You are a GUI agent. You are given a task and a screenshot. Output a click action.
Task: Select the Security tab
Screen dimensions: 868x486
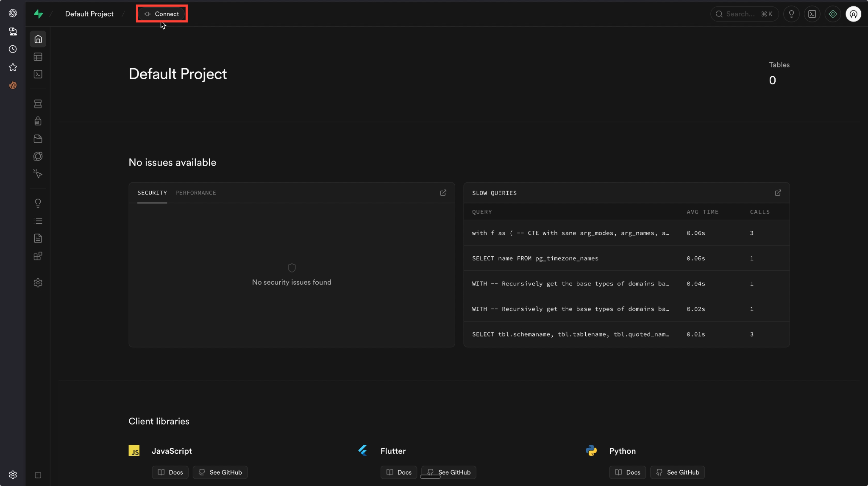(152, 193)
